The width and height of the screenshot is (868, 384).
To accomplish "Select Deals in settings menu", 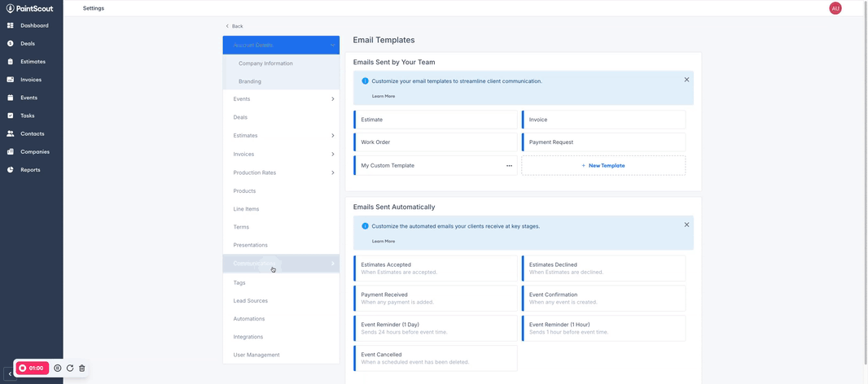I will click(x=281, y=117).
